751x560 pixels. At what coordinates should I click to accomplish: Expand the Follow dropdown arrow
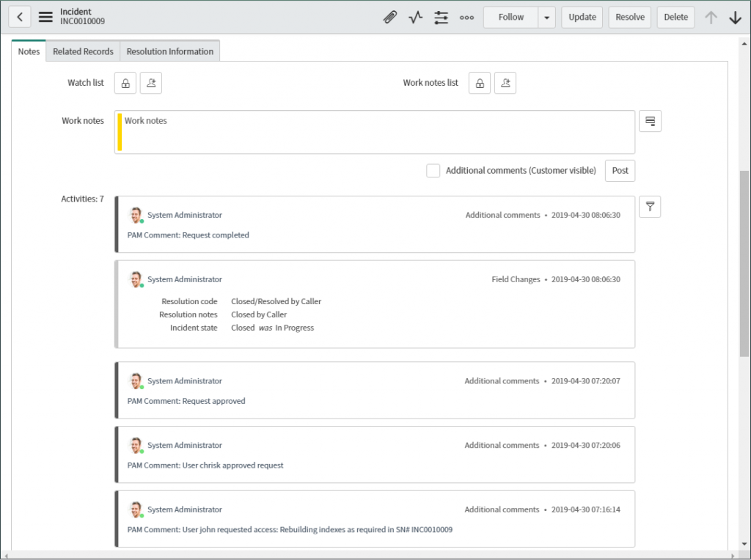click(546, 18)
